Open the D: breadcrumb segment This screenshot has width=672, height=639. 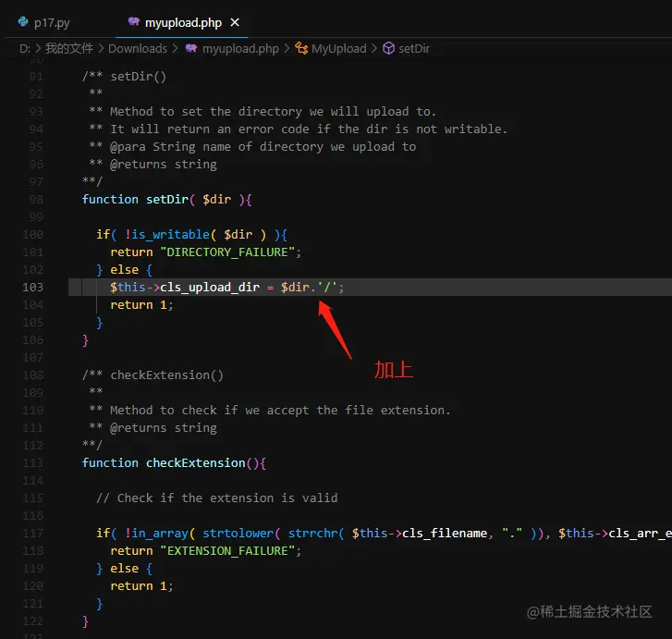coord(25,48)
